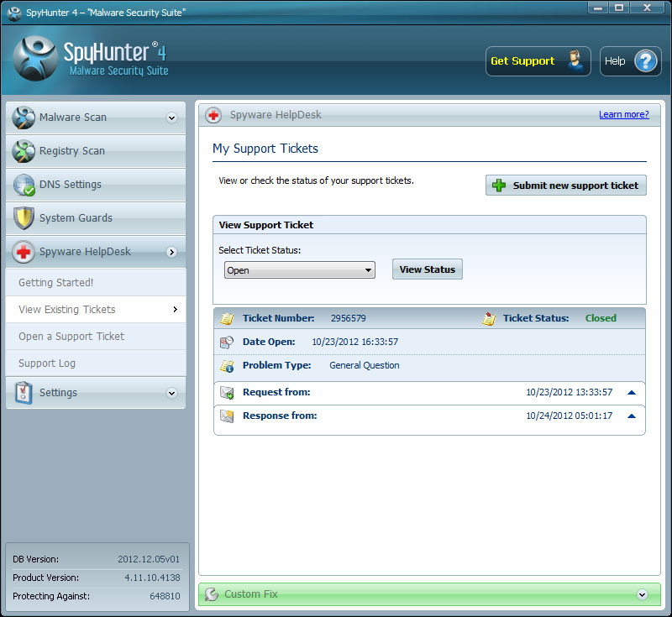Click the Help question mark icon
This screenshot has height=617, width=672.
point(646,61)
